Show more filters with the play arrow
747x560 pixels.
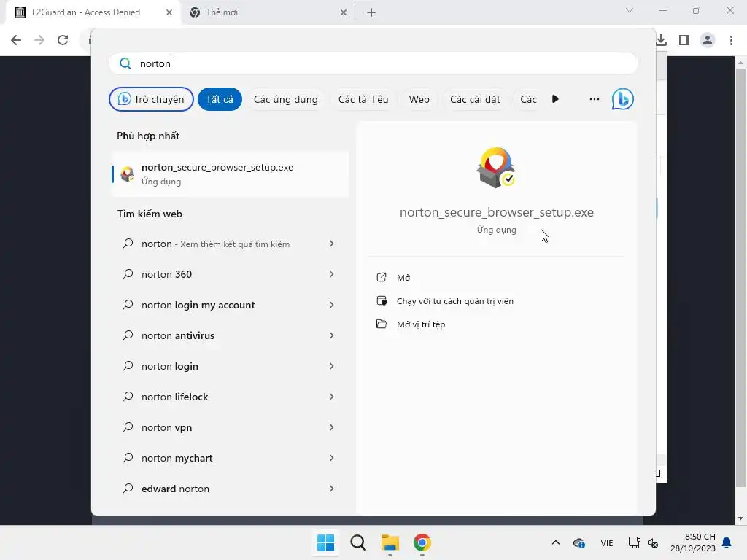555,99
